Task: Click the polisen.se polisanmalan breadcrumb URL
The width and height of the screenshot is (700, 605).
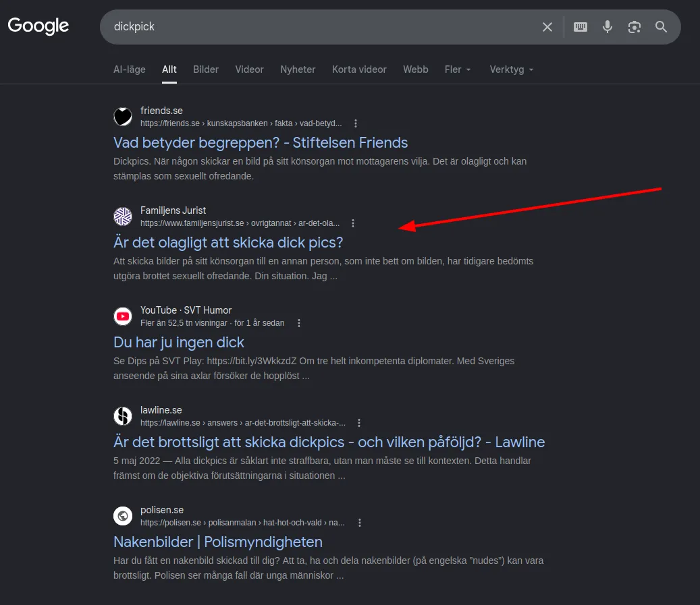Action: 242,523
